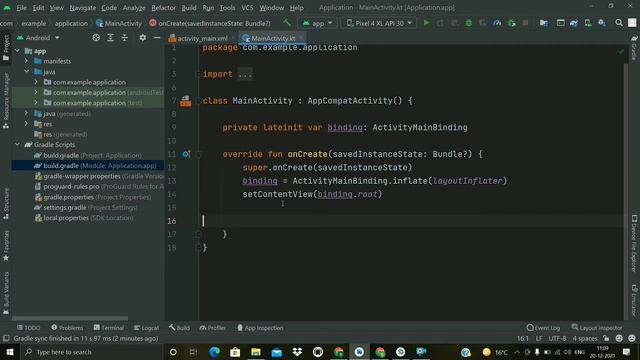Viewport: 640px width, 360px height.
Task: Open File Explorer from taskbar
Action: tap(256, 352)
